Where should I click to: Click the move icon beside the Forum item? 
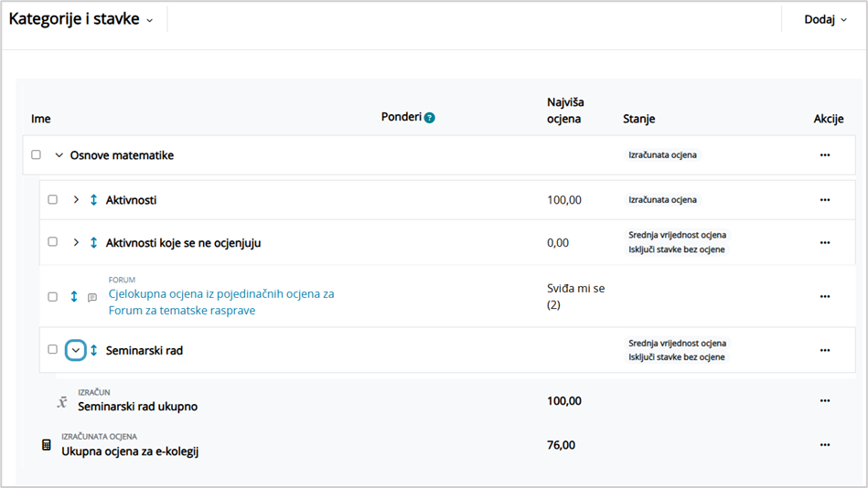point(74,297)
